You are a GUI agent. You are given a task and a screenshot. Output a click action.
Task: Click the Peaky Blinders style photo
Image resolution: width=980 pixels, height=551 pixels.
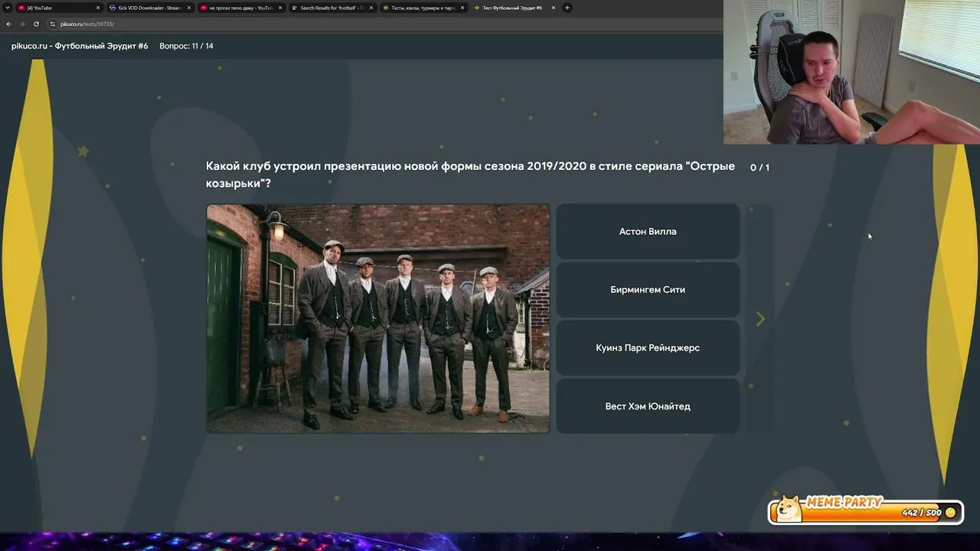[x=378, y=318]
